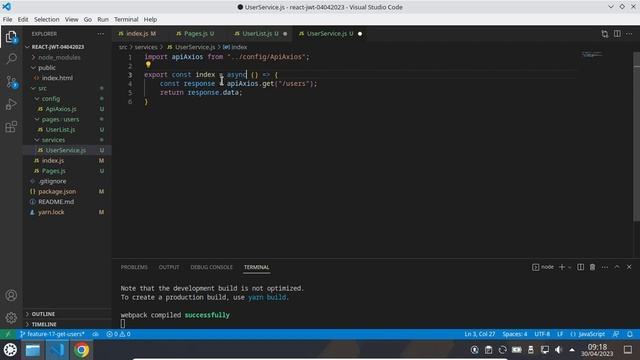Switch to the Debug Console tab
Screen dimensions: 640x360
click(x=211, y=267)
